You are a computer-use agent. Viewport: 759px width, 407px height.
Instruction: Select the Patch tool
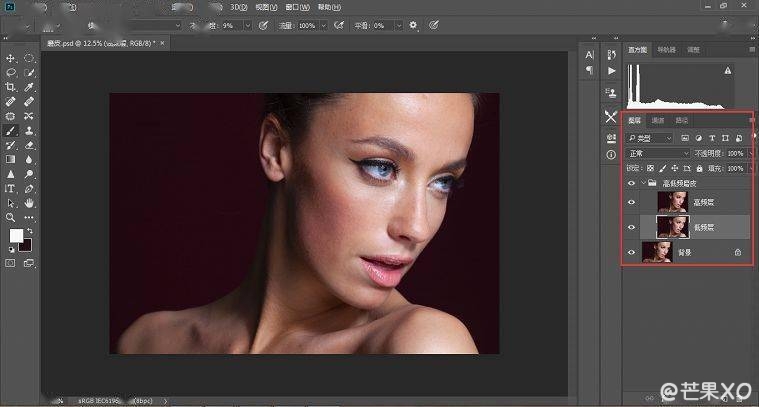coord(10,116)
